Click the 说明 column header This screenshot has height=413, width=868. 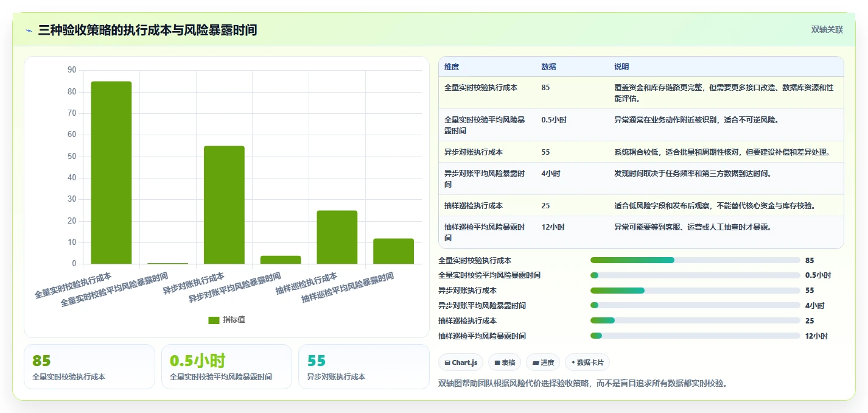(621, 67)
